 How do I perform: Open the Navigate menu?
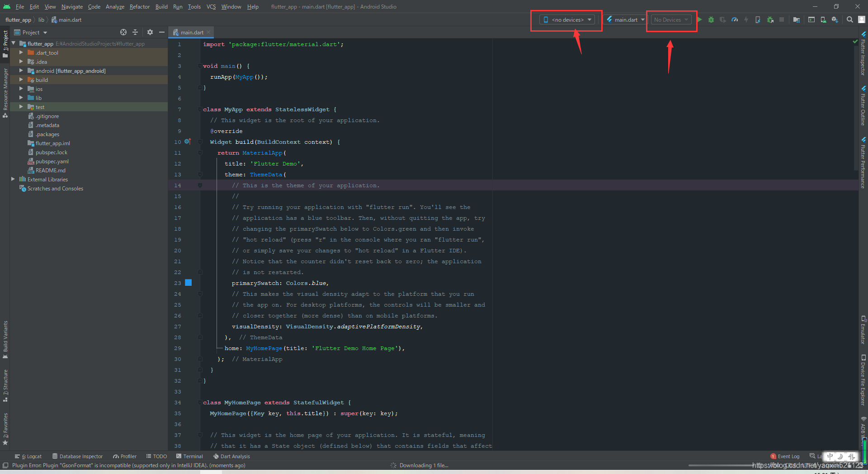click(72, 6)
